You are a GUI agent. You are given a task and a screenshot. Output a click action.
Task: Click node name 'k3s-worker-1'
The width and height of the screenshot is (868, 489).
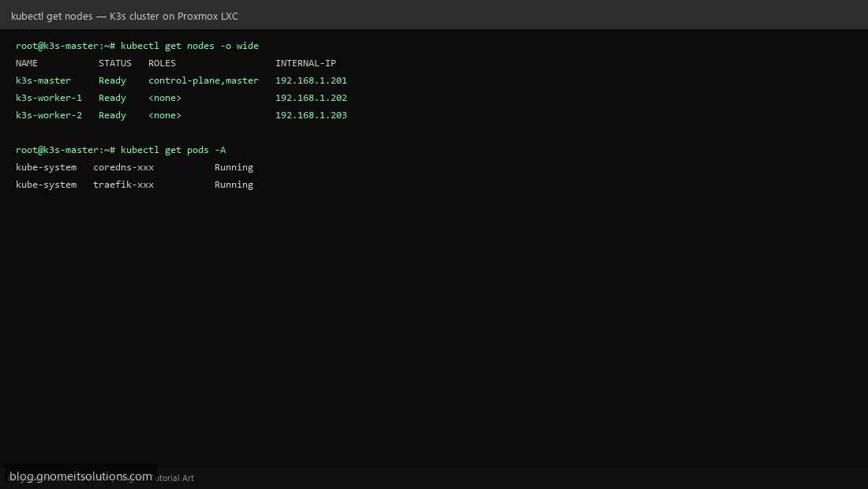coord(49,98)
